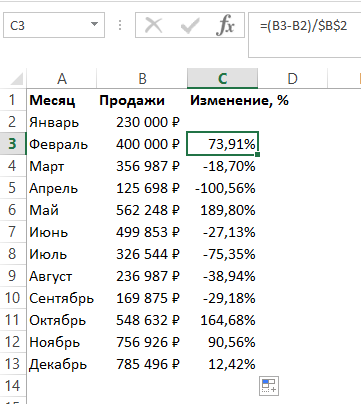This screenshot has height=404, width=361.
Task: Click the cell containing Январь
Action: (62, 122)
